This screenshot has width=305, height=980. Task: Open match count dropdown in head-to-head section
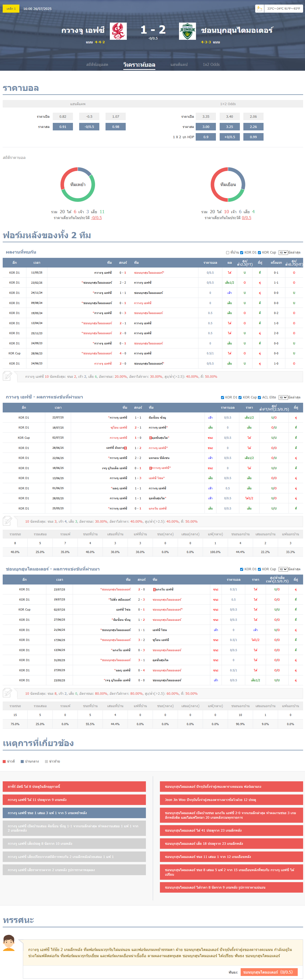click(283, 253)
